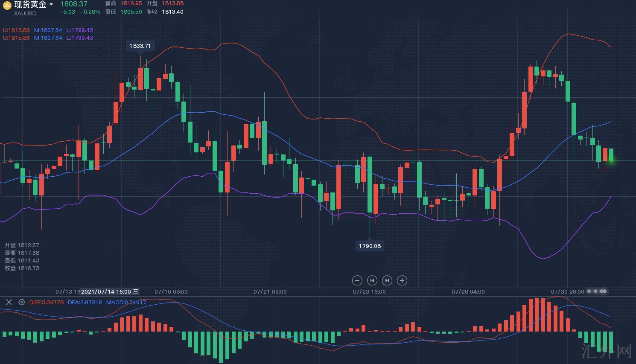Zoom out the chart with minus button
This screenshot has height=364, width=636.
click(x=357, y=280)
